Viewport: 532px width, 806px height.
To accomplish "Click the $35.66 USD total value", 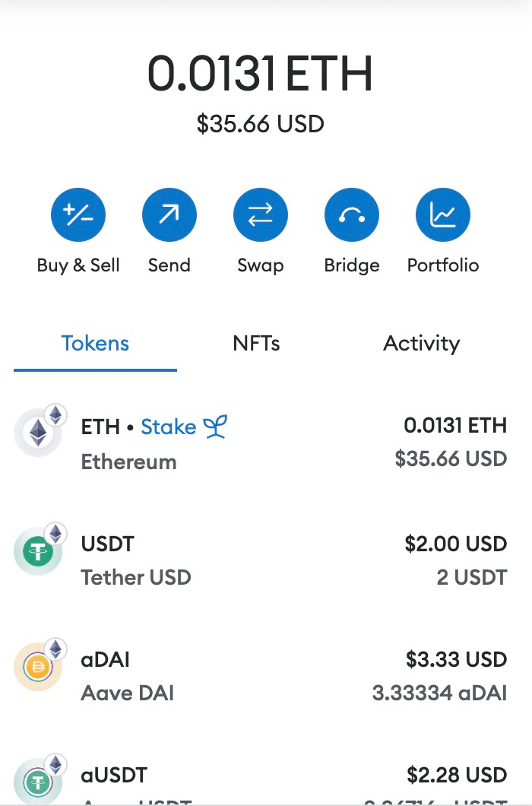I will (x=260, y=123).
